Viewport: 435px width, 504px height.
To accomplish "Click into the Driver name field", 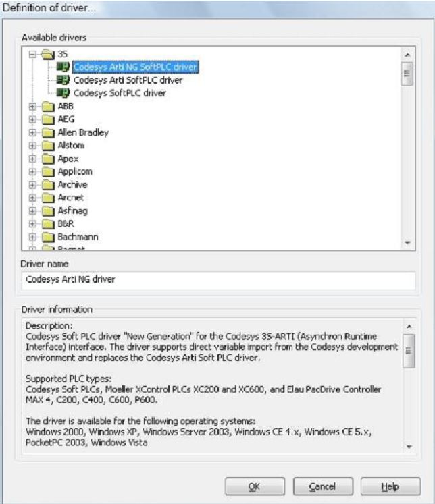I will tap(218, 279).
